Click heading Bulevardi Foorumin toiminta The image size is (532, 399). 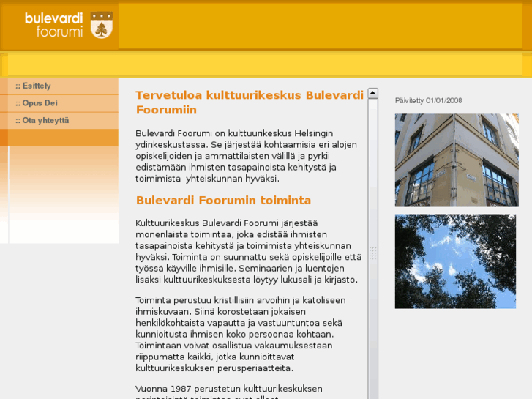click(x=223, y=201)
